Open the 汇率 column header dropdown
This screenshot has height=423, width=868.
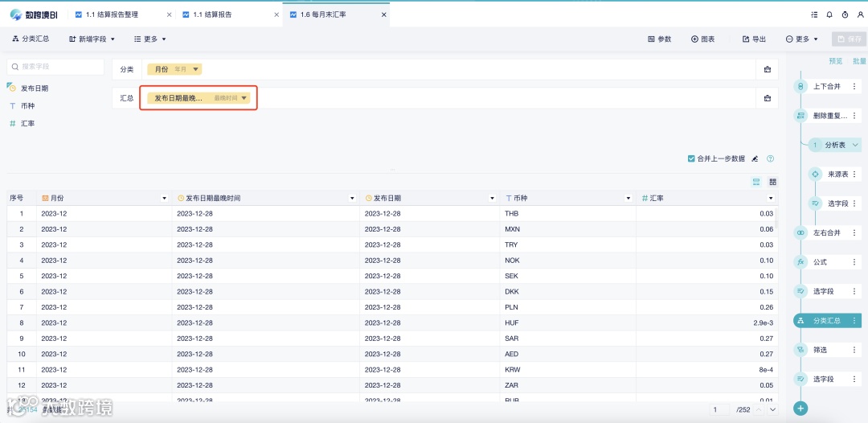771,198
